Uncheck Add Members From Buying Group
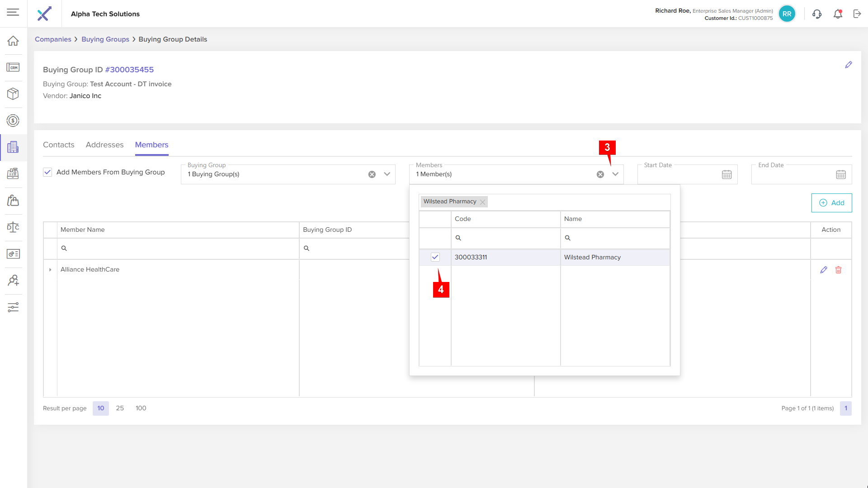This screenshot has width=868, height=488. (47, 172)
